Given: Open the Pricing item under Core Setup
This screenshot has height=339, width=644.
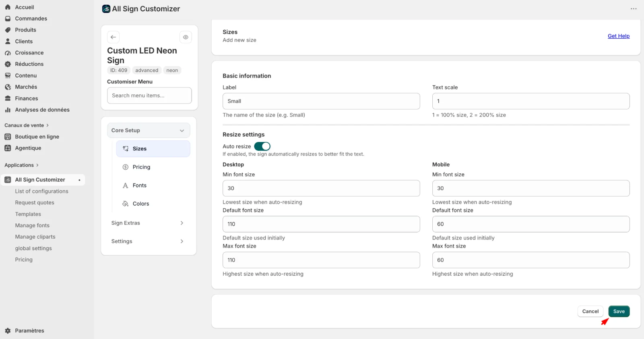Looking at the screenshot, I should coord(153,167).
